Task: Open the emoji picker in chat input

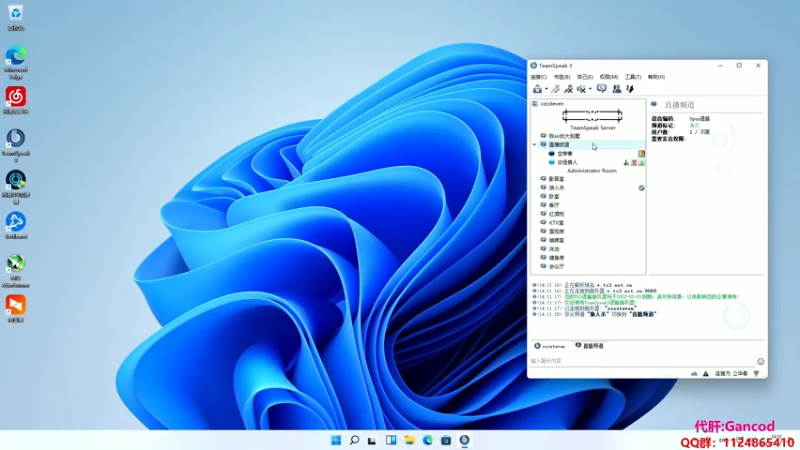Action: (x=761, y=361)
